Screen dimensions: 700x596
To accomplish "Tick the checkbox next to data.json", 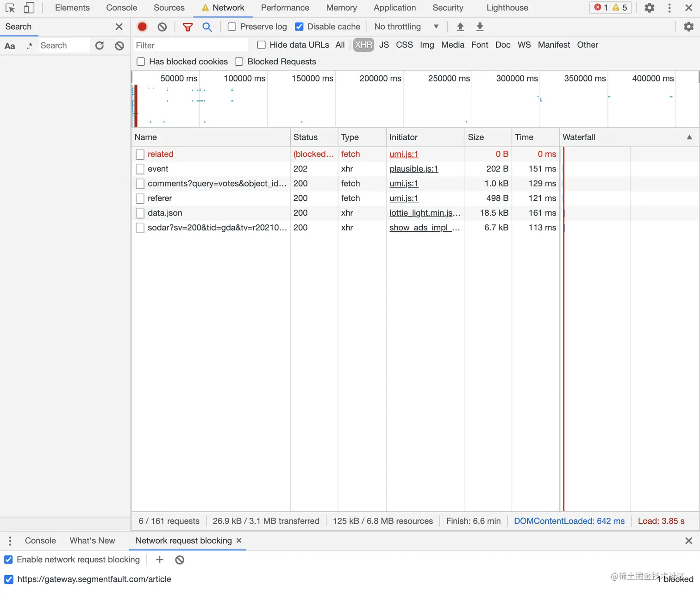I will 140,213.
